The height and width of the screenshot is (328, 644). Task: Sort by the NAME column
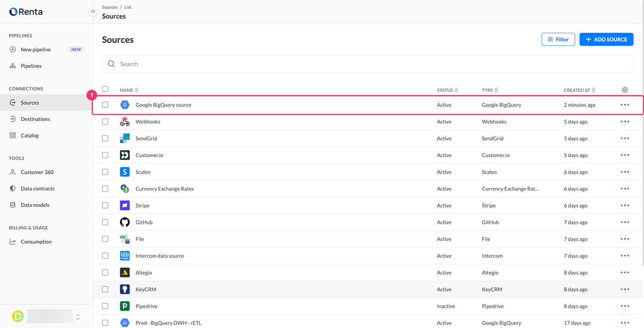(x=129, y=90)
